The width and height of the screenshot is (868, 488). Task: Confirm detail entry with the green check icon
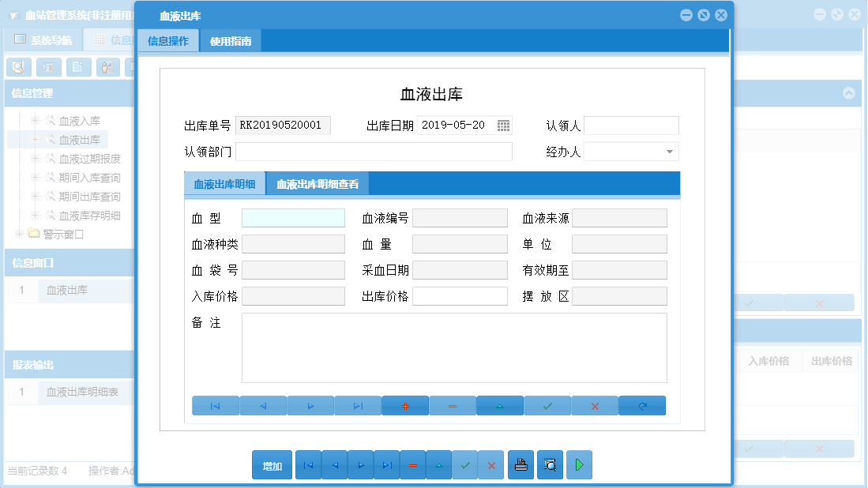[x=547, y=405]
